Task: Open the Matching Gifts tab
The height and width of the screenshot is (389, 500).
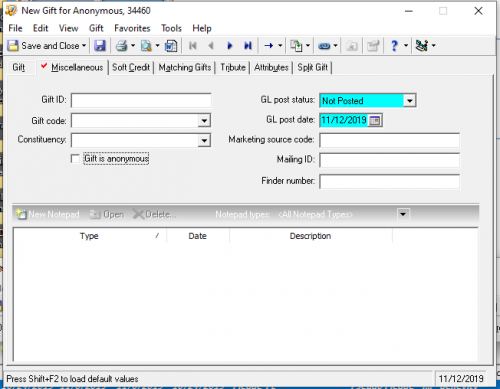Action: 185,67
